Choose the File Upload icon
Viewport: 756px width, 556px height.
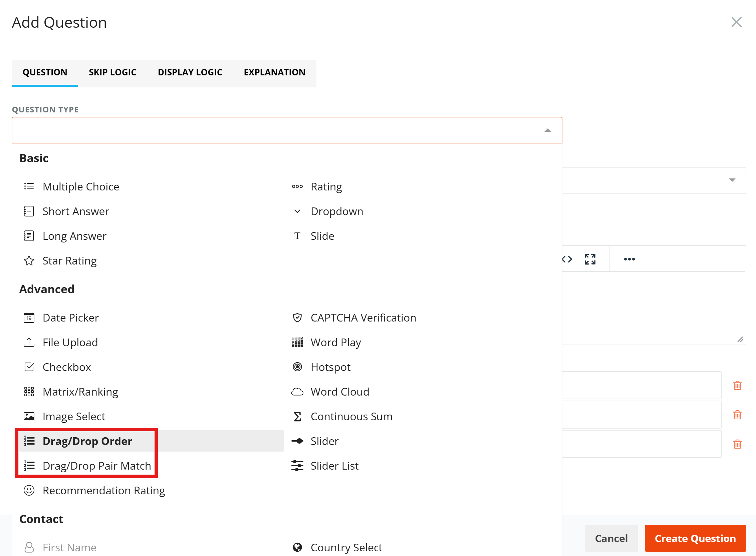pyautogui.click(x=29, y=342)
